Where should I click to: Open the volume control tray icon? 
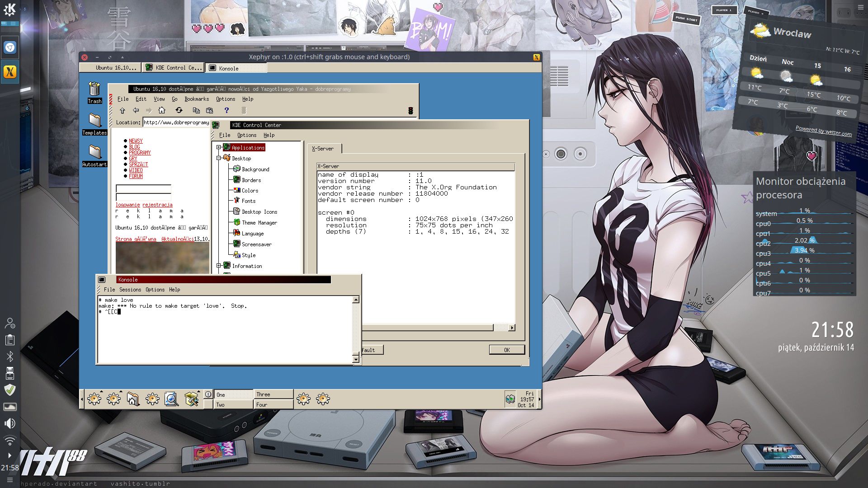[10, 423]
